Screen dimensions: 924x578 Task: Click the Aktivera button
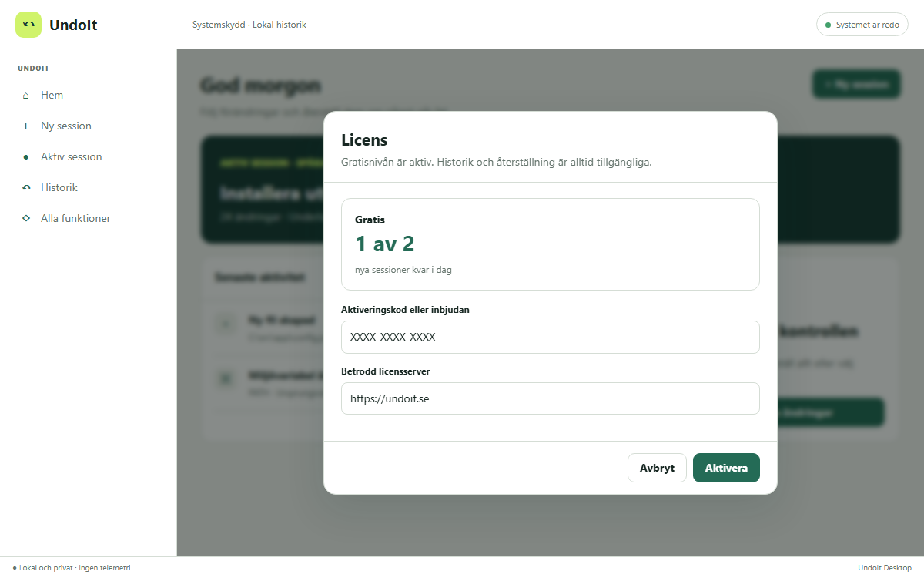(726, 468)
